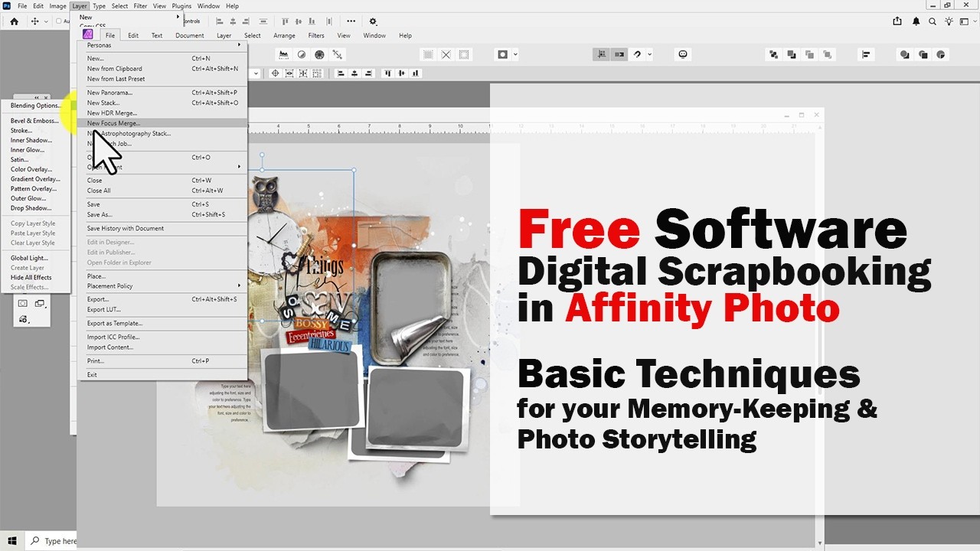Click the Windows Start button
The image size is (980, 551).
pos(11,540)
